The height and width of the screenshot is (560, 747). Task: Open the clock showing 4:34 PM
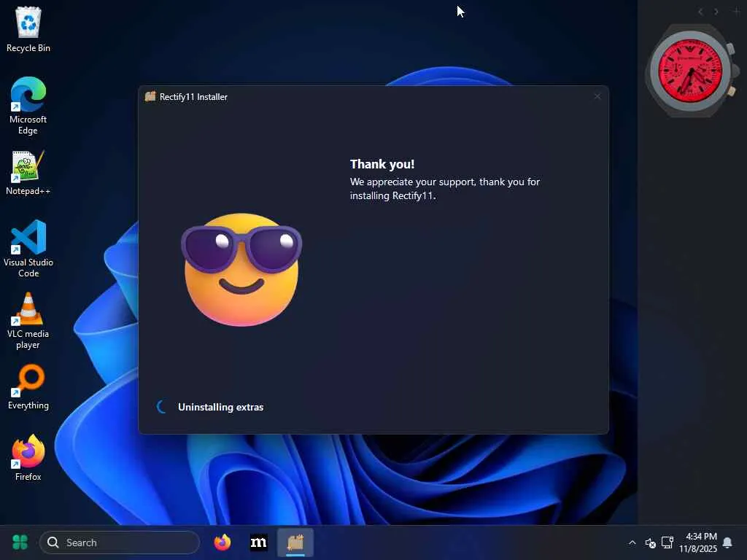[698, 542]
